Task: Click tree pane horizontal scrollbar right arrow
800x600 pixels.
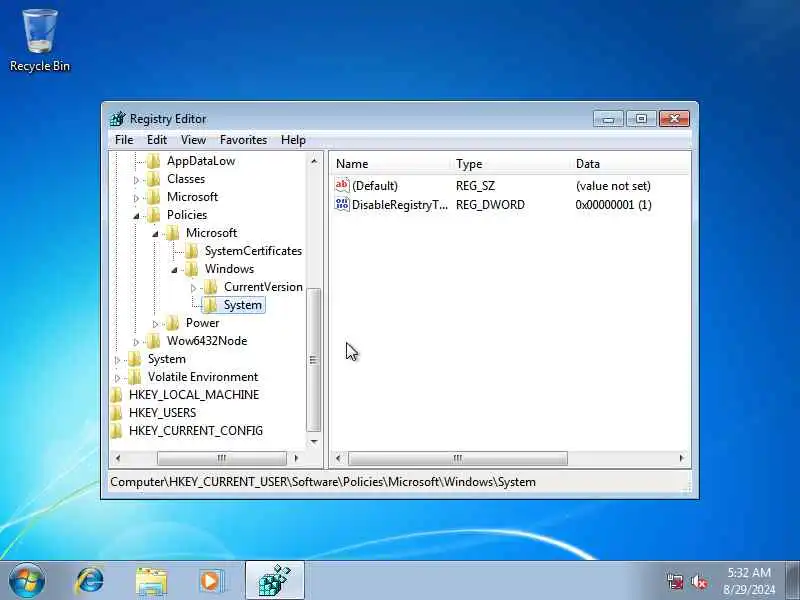Action: (x=296, y=458)
